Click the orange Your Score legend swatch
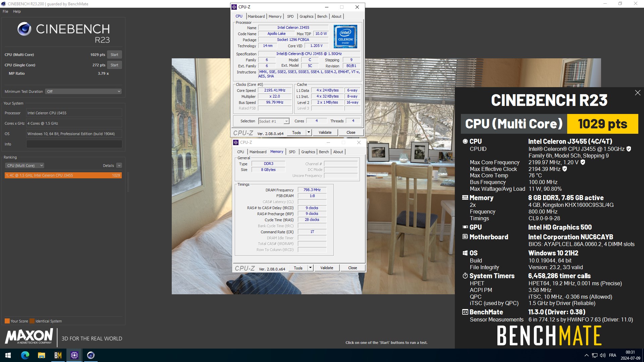Viewport: 644px width, 362px height. coord(7,321)
